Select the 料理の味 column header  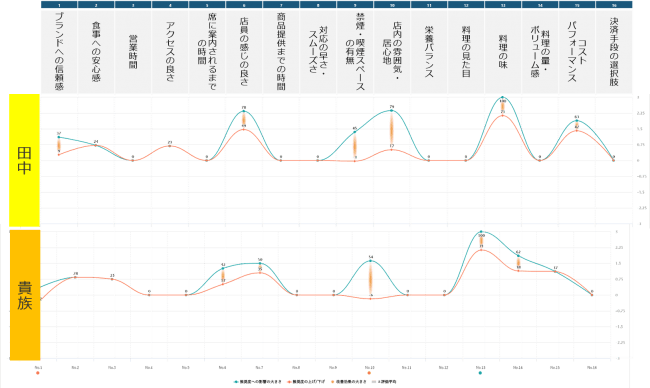(503, 51)
